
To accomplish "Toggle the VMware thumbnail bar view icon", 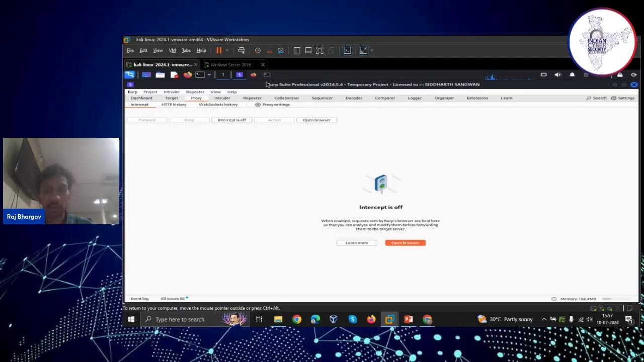I will 308,50.
